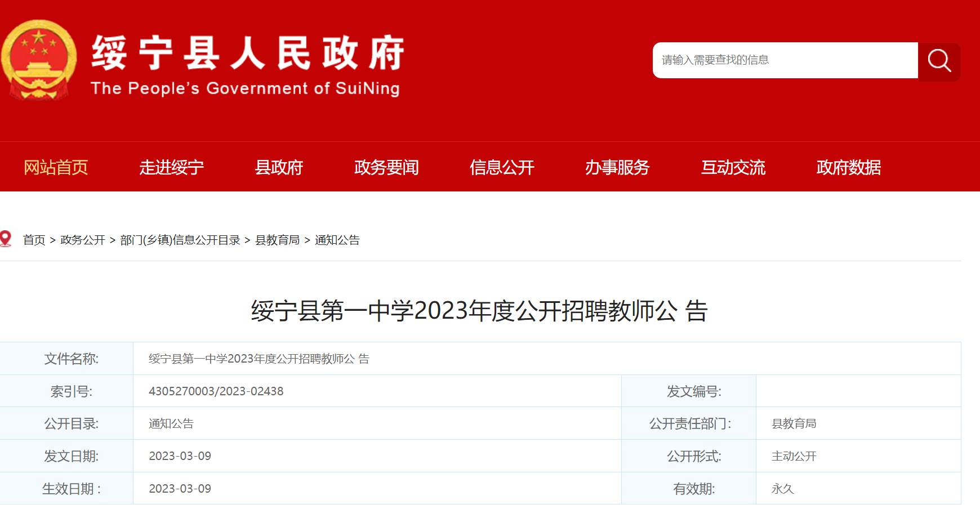980x509 pixels.
Task: Click the index number 4305270003/2023-02438
Action: click(x=216, y=391)
